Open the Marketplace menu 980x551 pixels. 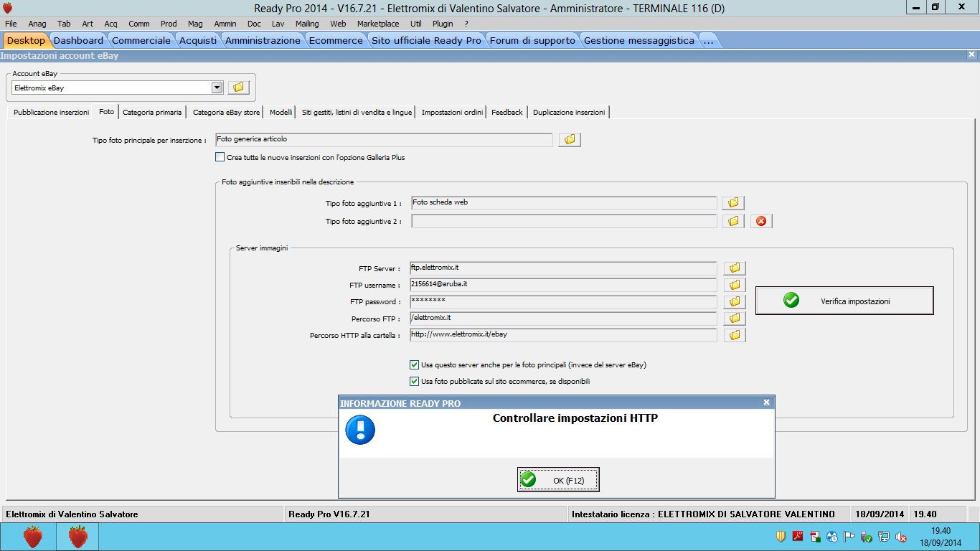[x=378, y=24]
